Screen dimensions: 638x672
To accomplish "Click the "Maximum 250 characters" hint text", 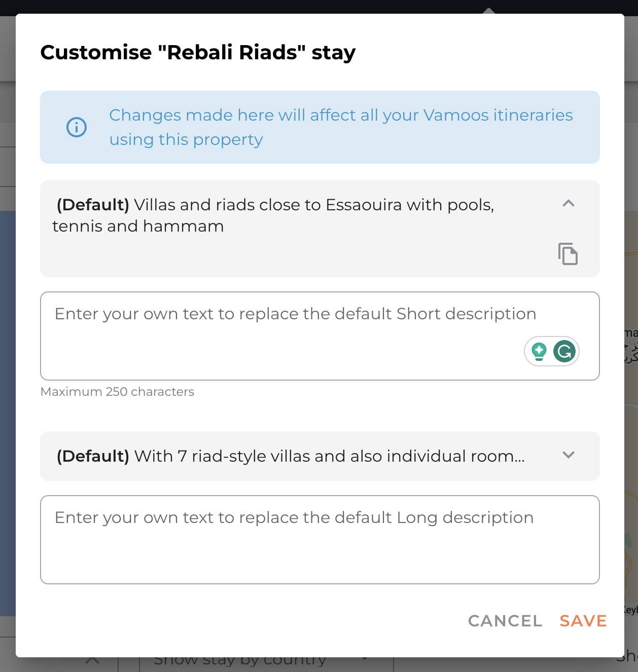I will [x=117, y=392].
